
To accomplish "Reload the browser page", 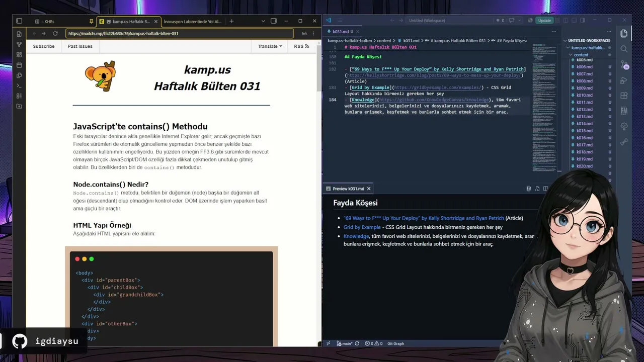I will 55,34.
